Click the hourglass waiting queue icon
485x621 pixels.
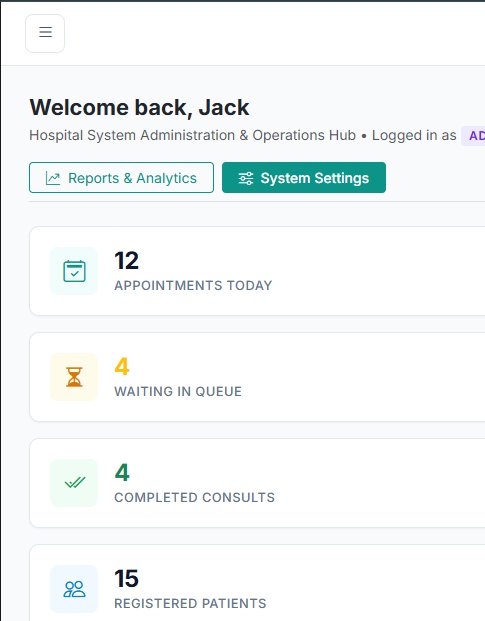(x=74, y=377)
